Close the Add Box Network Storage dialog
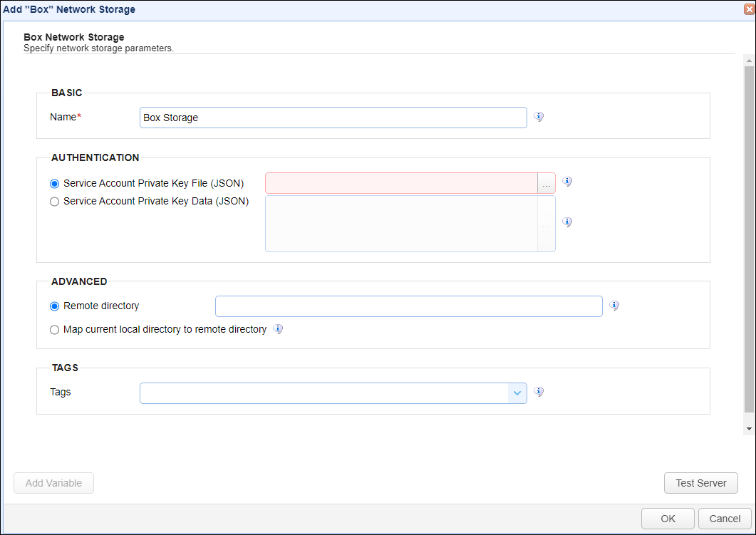This screenshot has height=535, width=756. point(750,10)
